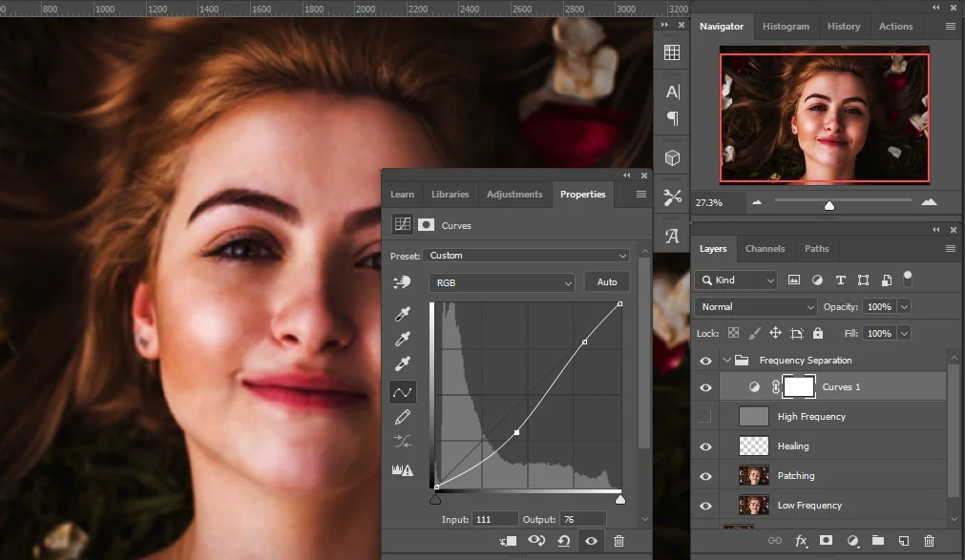The width and height of the screenshot is (965, 560).
Task: Open the Layers panel menu
Action: click(951, 249)
